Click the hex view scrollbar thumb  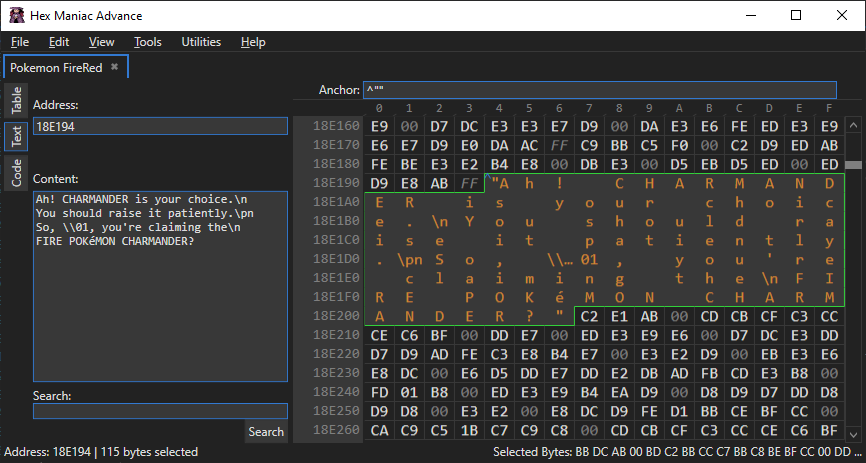[853, 165]
